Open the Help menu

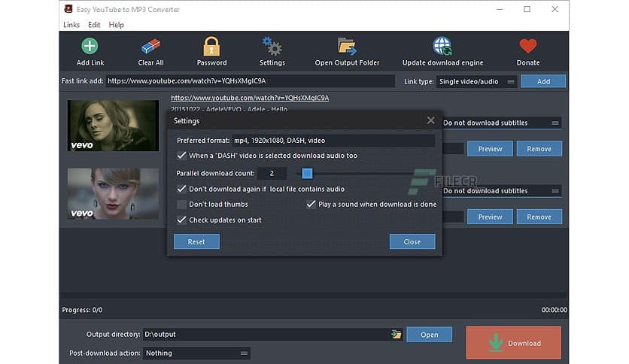pos(117,25)
